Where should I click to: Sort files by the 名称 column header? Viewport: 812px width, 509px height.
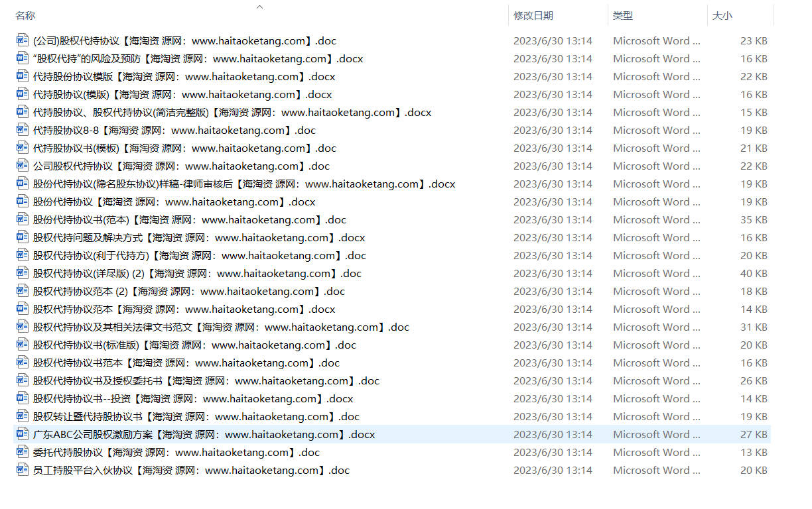point(25,15)
